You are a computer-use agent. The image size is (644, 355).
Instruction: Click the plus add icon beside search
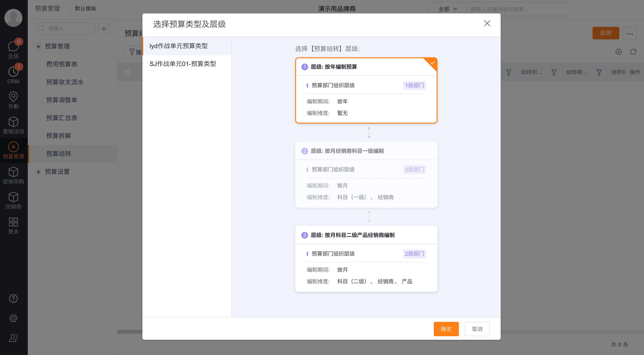pos(104,28)
